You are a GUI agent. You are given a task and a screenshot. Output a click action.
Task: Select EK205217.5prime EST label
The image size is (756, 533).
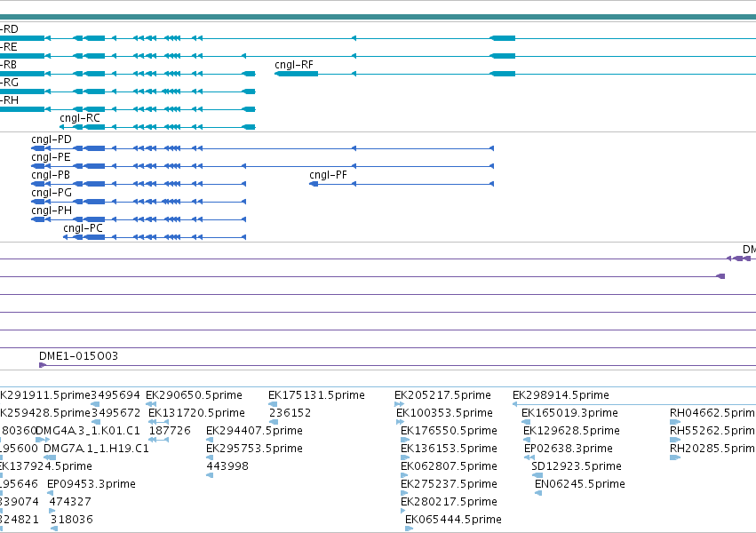[442, 395]
